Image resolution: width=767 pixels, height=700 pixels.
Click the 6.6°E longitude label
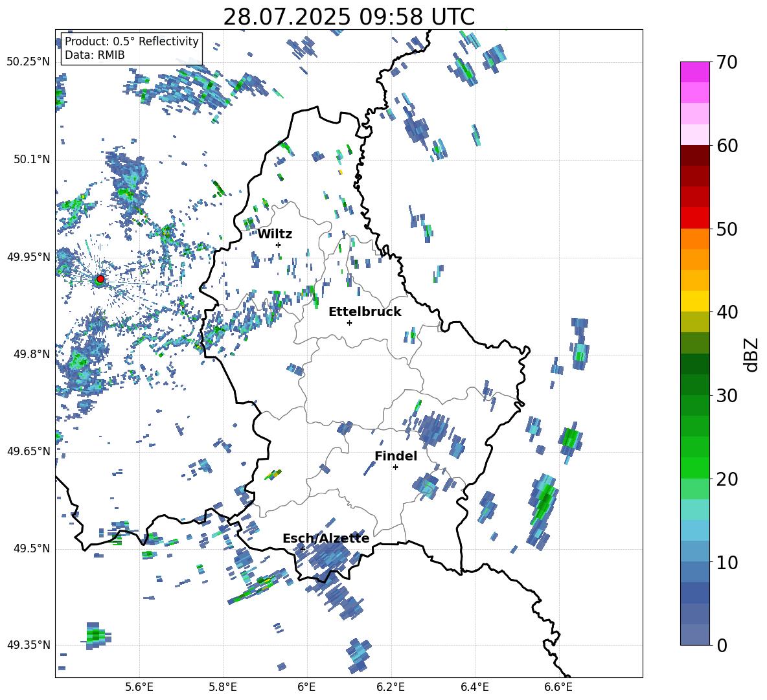(x=558, y=687)
